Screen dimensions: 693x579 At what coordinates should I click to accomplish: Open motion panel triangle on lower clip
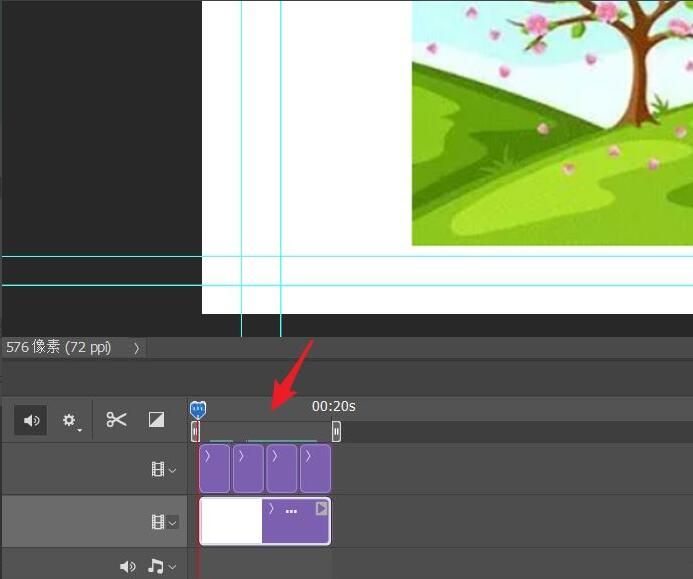pyautogui.click(x=321, y=509)
